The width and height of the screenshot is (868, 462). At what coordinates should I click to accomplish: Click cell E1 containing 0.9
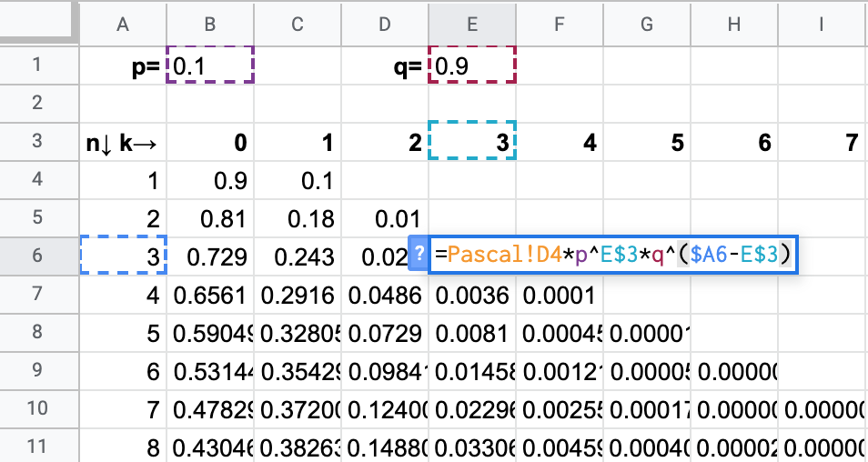[472, 65]
